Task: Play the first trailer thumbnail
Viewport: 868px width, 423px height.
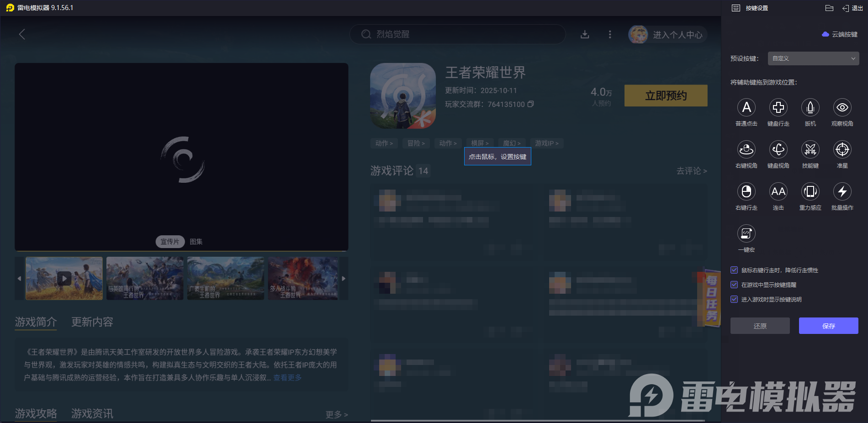Action: tap(64, 278)
